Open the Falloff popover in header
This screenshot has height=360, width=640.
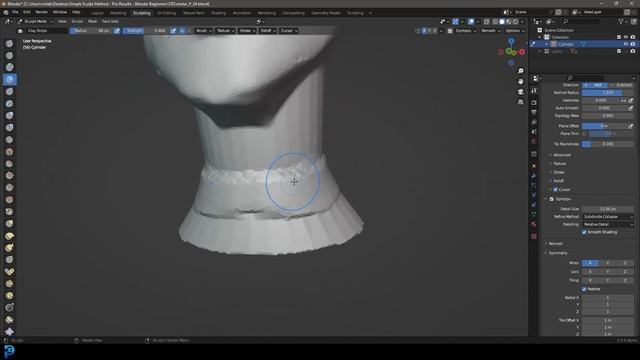[268, 31]
